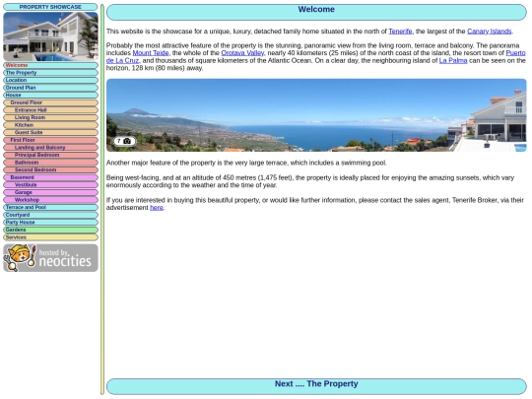The height and width of the screenshot is (399, 532).
Task: Open Ground Plan from sidebar
Action: [x=50, y=88]
